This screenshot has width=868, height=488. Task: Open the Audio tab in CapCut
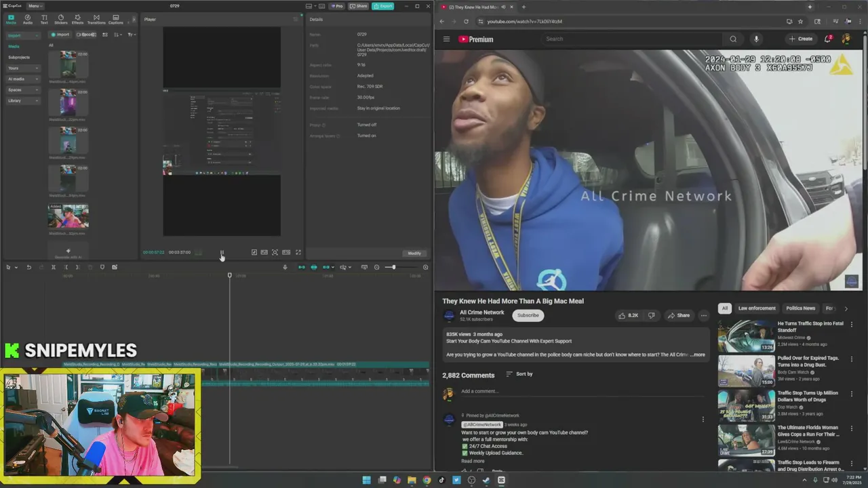(x=28, y=19)
